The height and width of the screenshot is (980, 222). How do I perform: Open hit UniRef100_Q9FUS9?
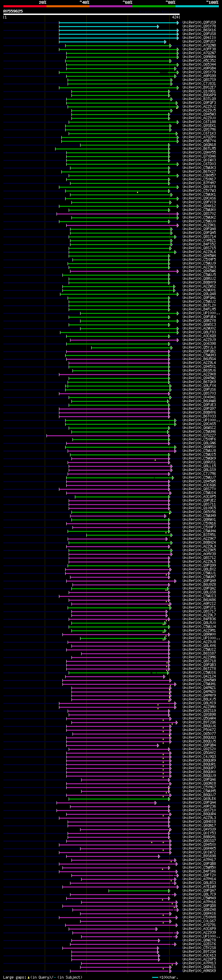click(x=199, y=23)
